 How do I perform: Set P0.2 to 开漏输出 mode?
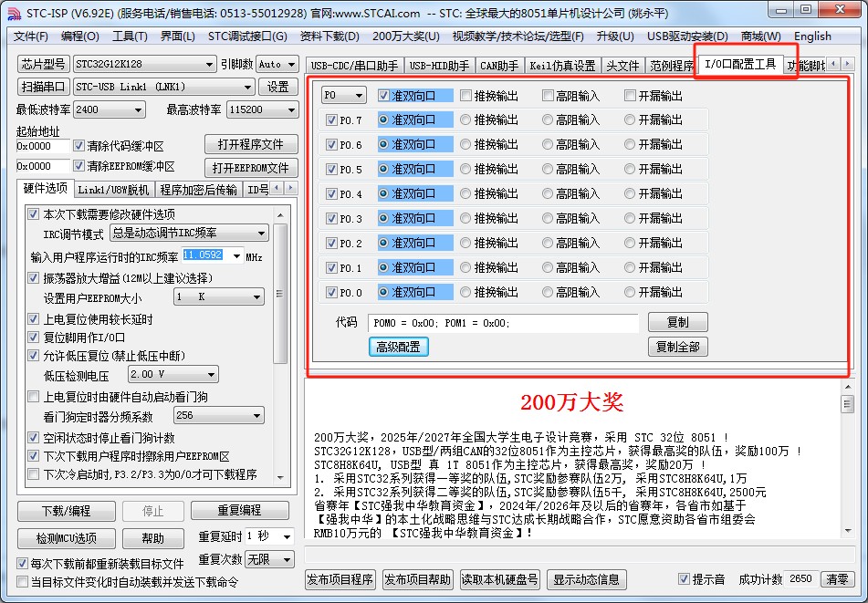point(630,243)
